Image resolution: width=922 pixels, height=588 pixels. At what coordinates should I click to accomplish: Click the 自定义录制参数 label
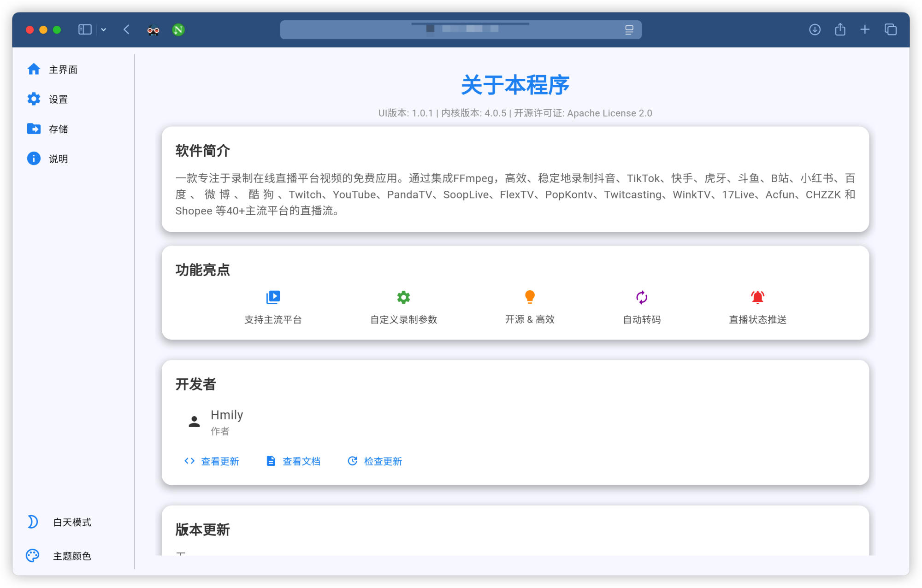404,320
